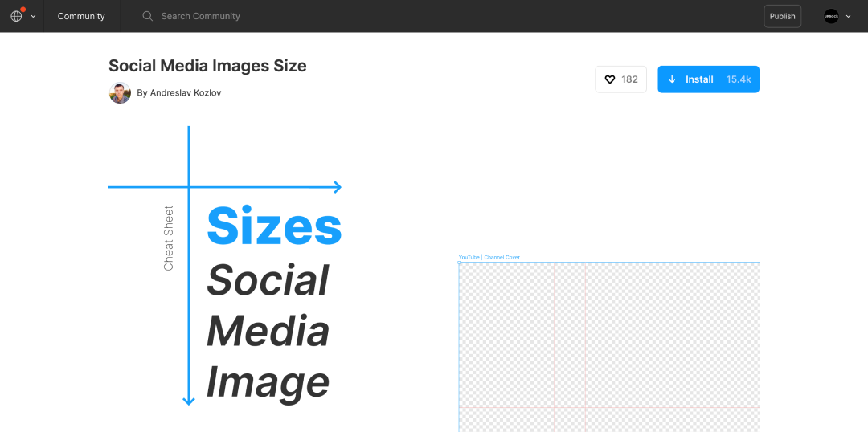Open Andreslav Kozlov's author profile link
The height and width of the screenshot is (432, 868).
coord(178,93)
